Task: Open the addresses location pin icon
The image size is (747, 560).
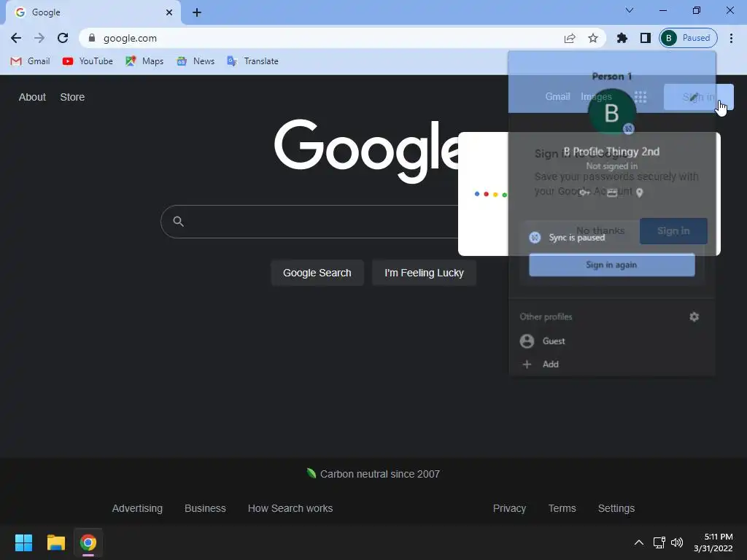Action: click(639, 192)
